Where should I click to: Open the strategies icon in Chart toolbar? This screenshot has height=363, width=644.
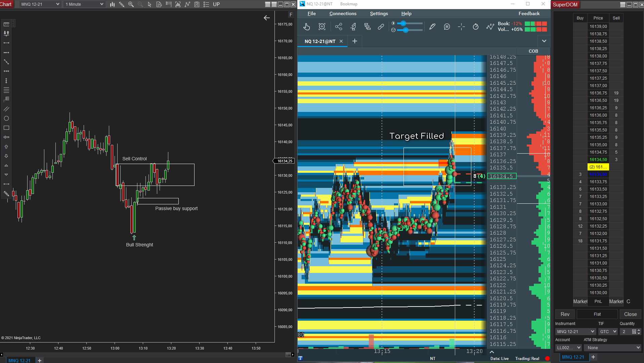pos(197,4)
